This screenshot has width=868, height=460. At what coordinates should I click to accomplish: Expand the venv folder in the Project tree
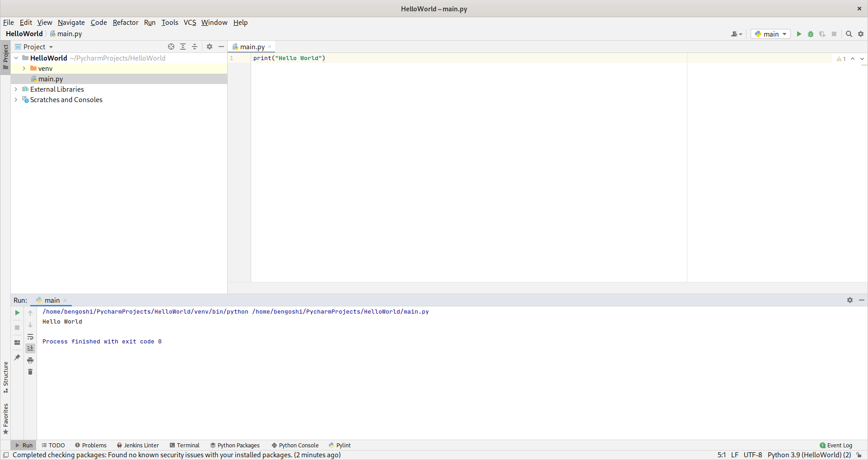(24, 68)
